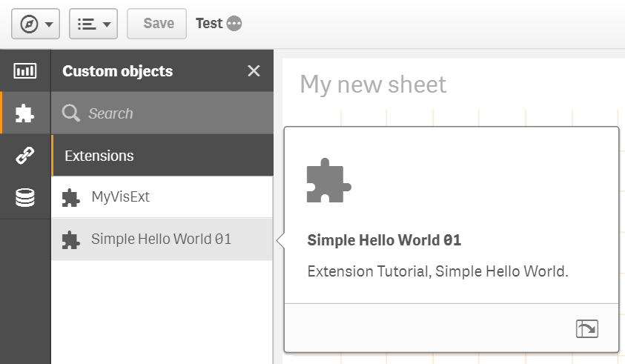Click the My new sheet title
This screenshot has height=364, width=625.
[x=373, y=85]
